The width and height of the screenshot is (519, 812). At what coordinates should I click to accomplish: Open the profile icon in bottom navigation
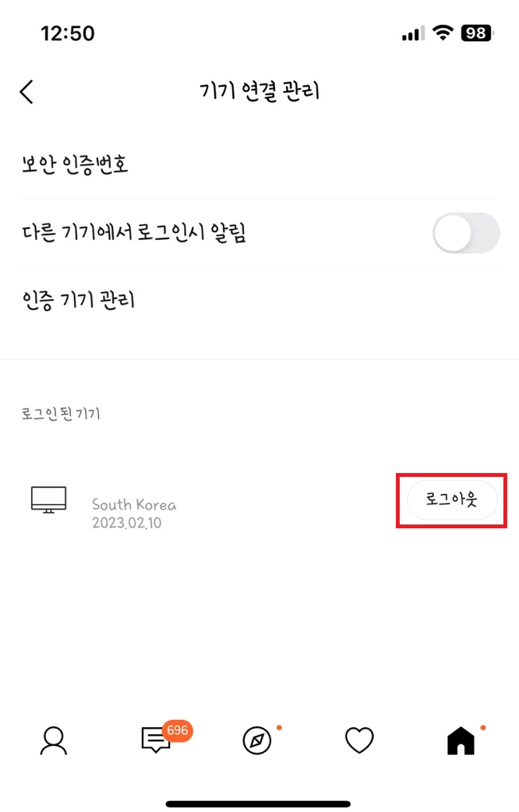point(51,740)
